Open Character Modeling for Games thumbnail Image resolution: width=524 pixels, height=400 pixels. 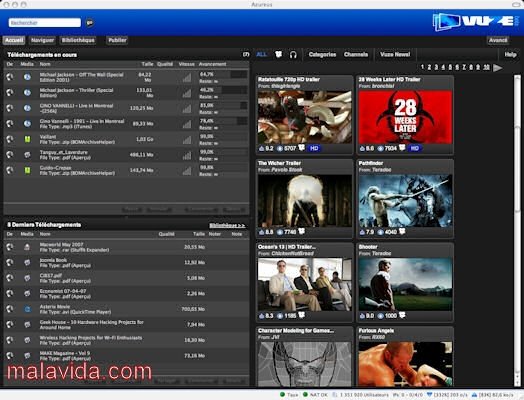click(305, 364)
